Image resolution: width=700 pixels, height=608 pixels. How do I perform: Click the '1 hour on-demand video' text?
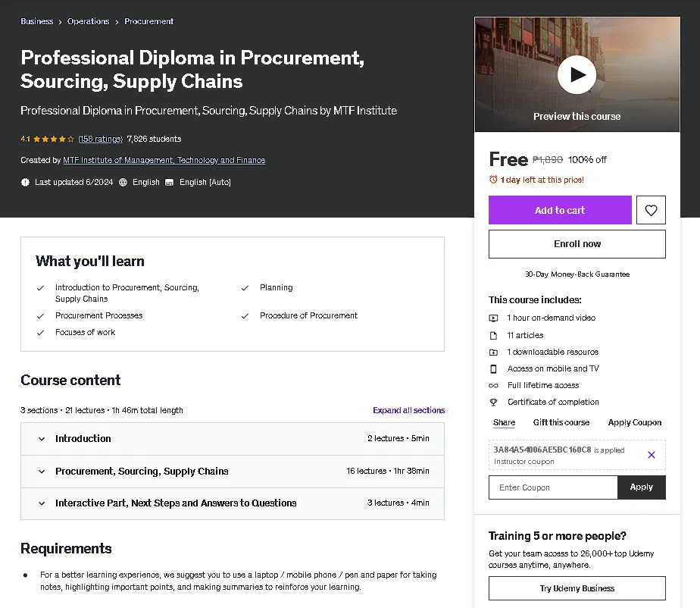pos(552,318)
